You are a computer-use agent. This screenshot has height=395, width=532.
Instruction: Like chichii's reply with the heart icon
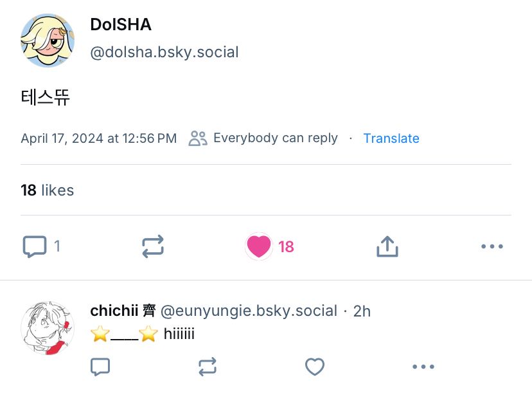coord(314,367)
